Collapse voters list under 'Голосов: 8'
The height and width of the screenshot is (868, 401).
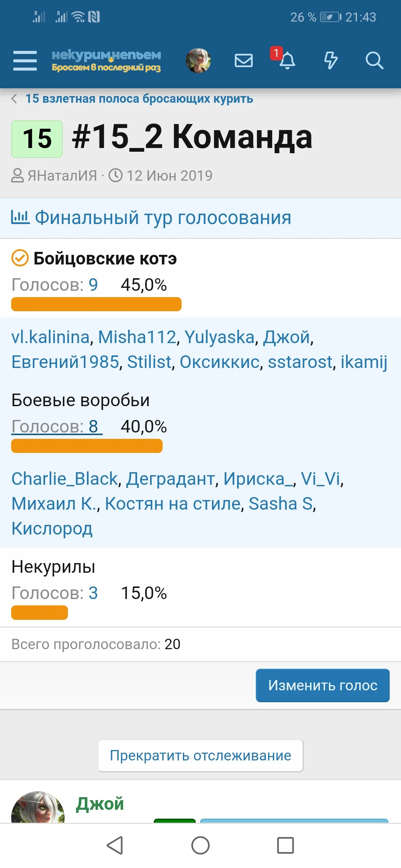(56, 426)
